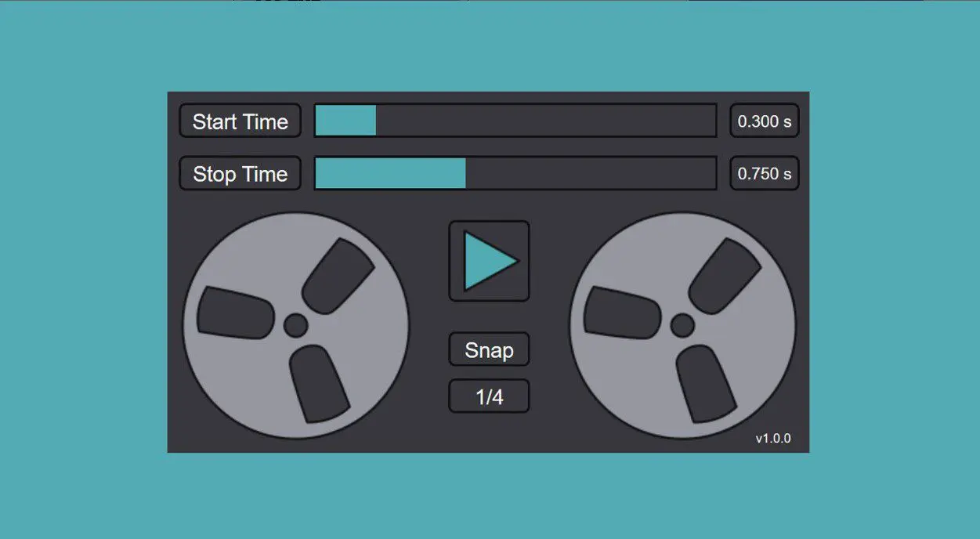Click the Start Time label
Viewport: 980px width, 539px height.
[240, 121]
